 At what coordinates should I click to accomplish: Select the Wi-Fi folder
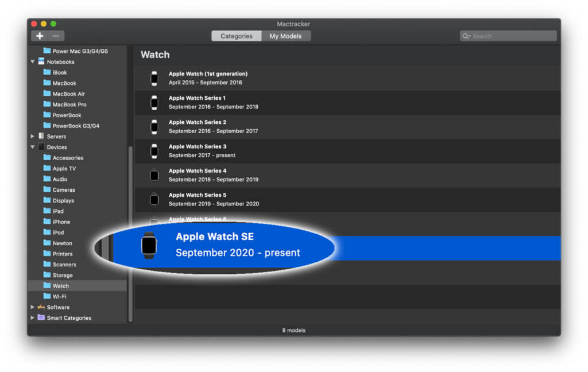(55, 296)
